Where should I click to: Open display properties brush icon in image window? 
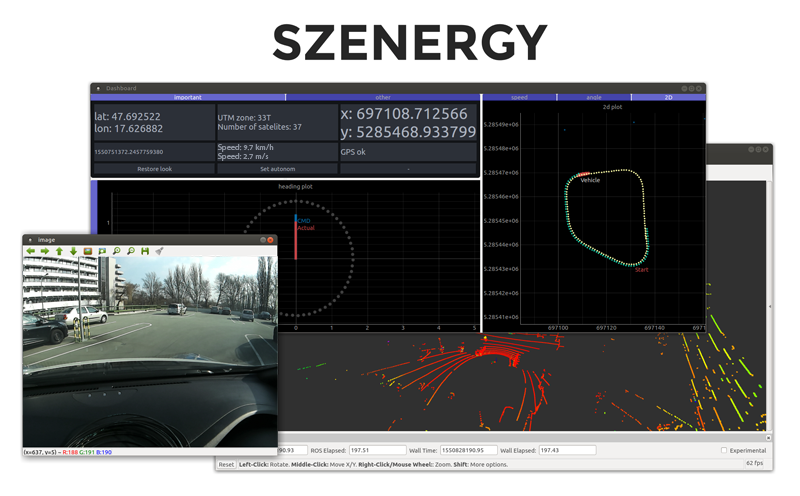pos(159,251)
